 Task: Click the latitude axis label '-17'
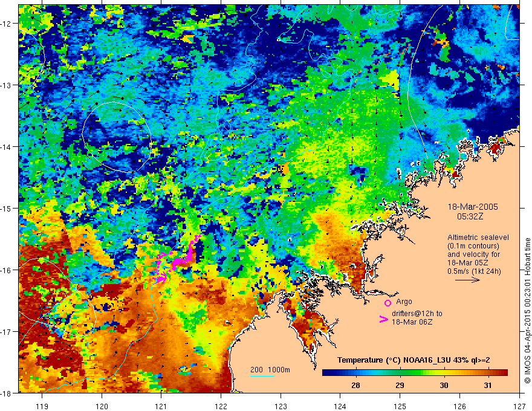[6, 332]
